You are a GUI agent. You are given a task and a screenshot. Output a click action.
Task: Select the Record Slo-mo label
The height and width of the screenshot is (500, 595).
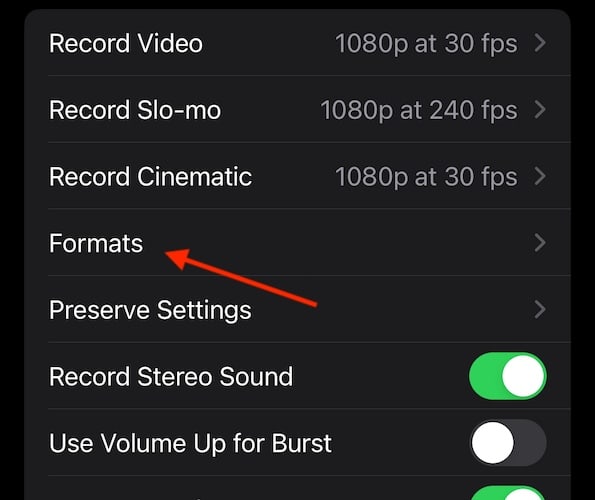click(x=135, y=110)
